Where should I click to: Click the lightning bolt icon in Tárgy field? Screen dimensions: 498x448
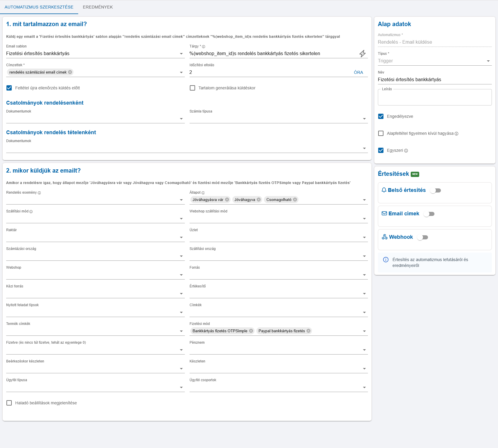(362, 54)
